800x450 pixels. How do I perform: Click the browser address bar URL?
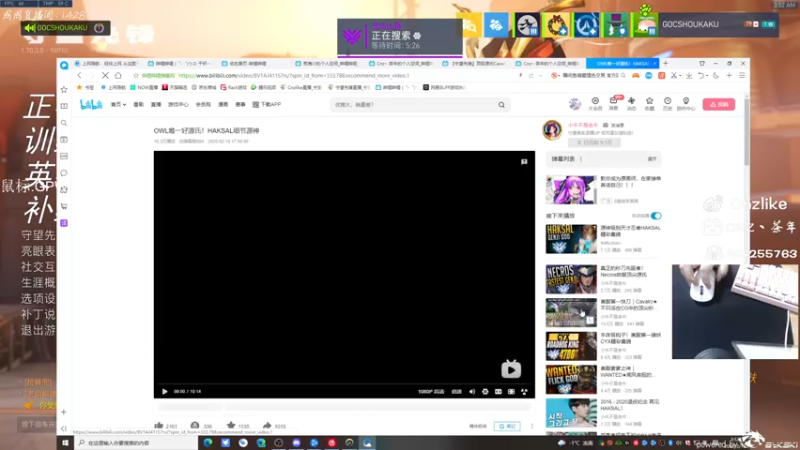pyautogui.click(x=294, y=76)
